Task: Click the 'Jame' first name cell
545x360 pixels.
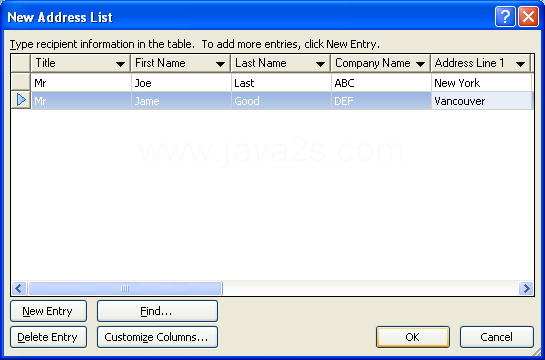Action: tap(181, 101)
